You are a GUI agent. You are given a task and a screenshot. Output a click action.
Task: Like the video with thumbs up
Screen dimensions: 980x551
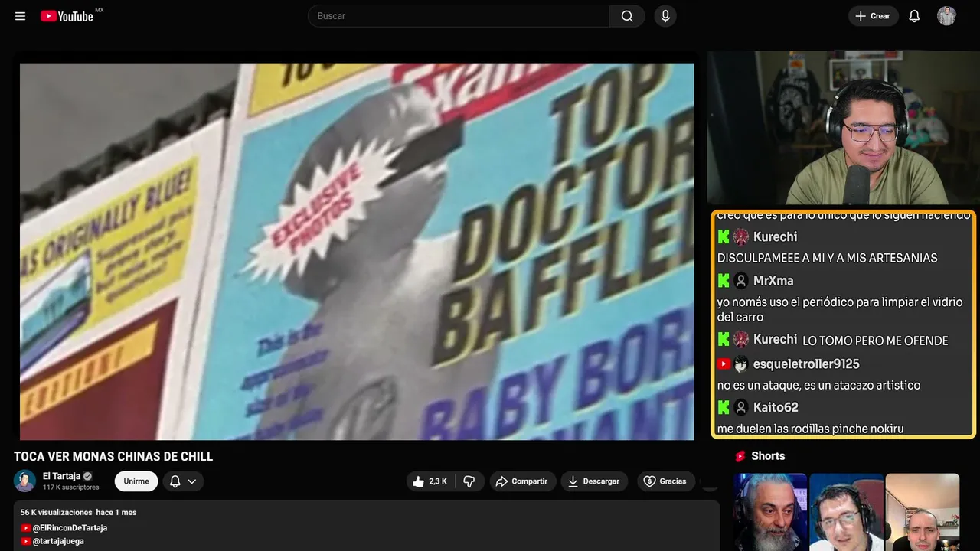(430, 481)
